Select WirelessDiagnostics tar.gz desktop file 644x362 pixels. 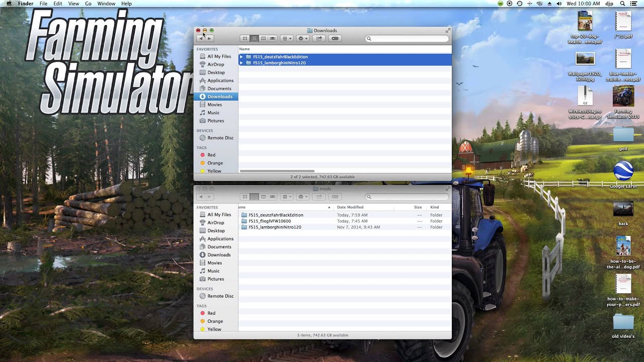click(585, 103)
